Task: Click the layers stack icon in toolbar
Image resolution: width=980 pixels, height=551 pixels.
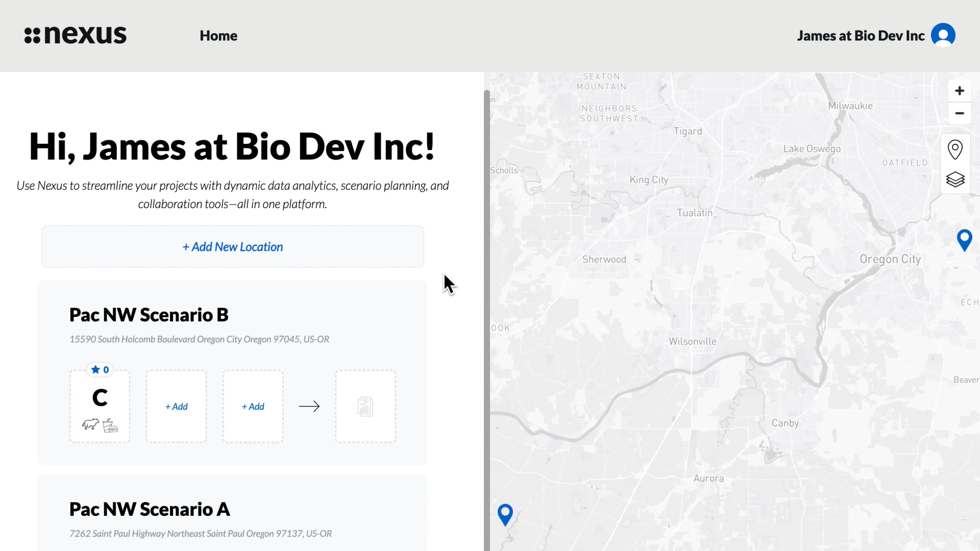Action: [x=956, y=179]
